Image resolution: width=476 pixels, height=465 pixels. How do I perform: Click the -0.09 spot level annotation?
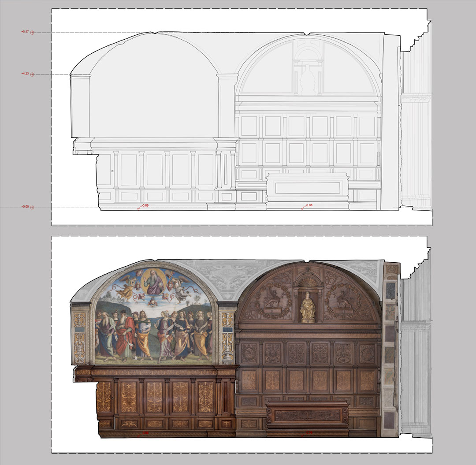point(145,205)
